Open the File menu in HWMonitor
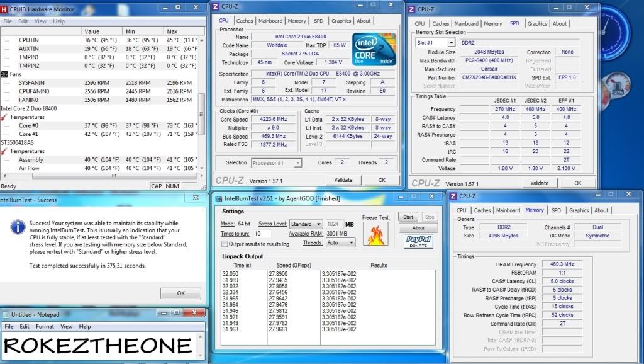This screenshot has width=644, height=364. 8,21
